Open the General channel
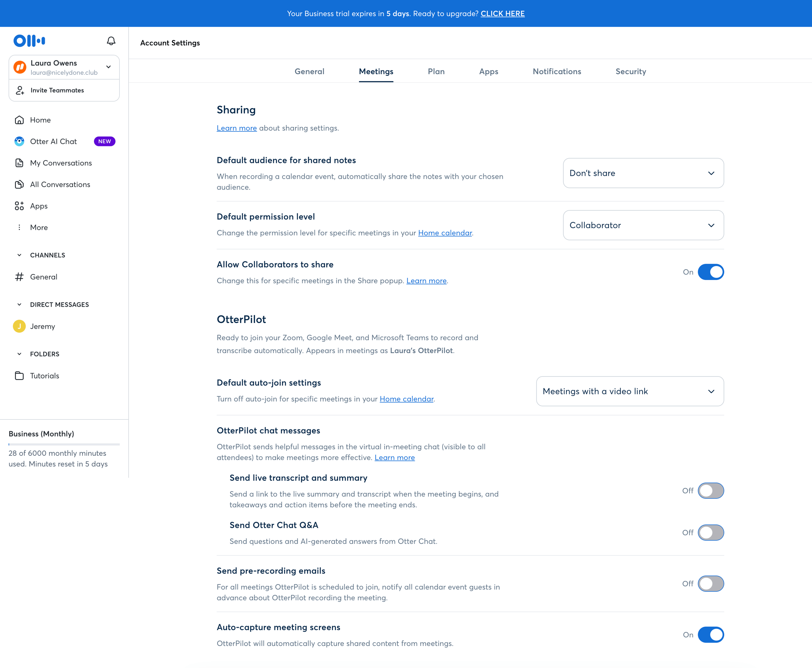Viewport: 812px width, 668px height. (x=64, y=277)
